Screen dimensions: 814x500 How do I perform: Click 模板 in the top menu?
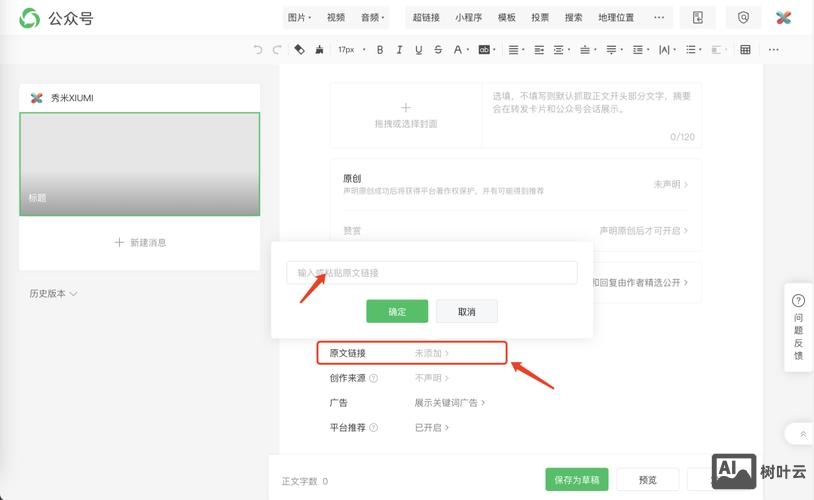(506, 18)
